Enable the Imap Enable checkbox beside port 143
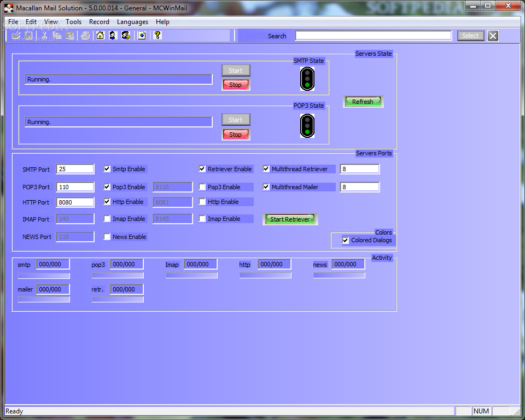 (x=107, y=219)
